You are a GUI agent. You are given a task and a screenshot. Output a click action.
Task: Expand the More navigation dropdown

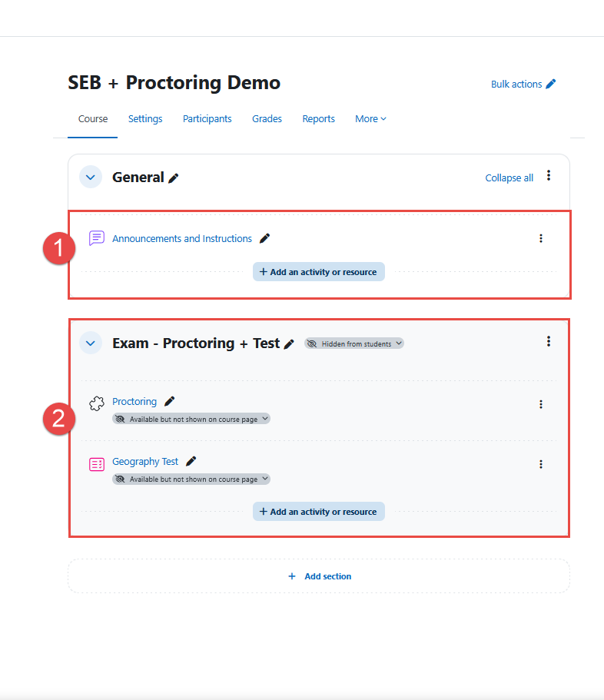pos(370,119)
